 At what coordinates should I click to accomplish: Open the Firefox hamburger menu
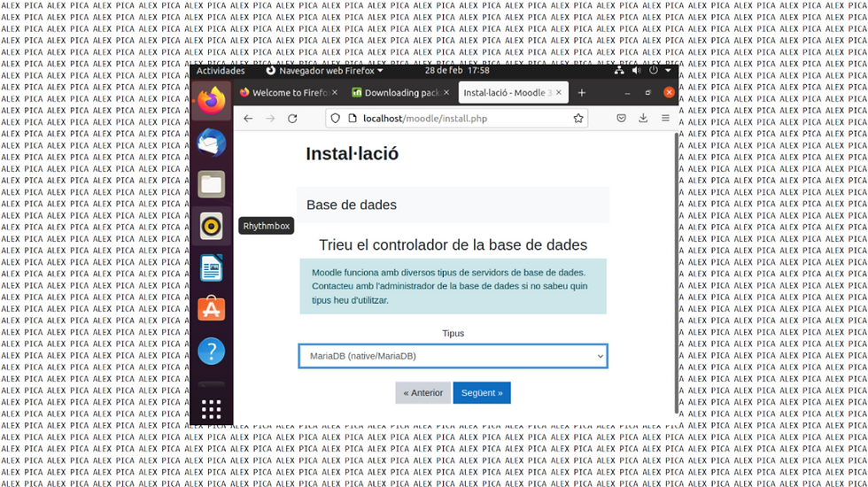(665, 119)
